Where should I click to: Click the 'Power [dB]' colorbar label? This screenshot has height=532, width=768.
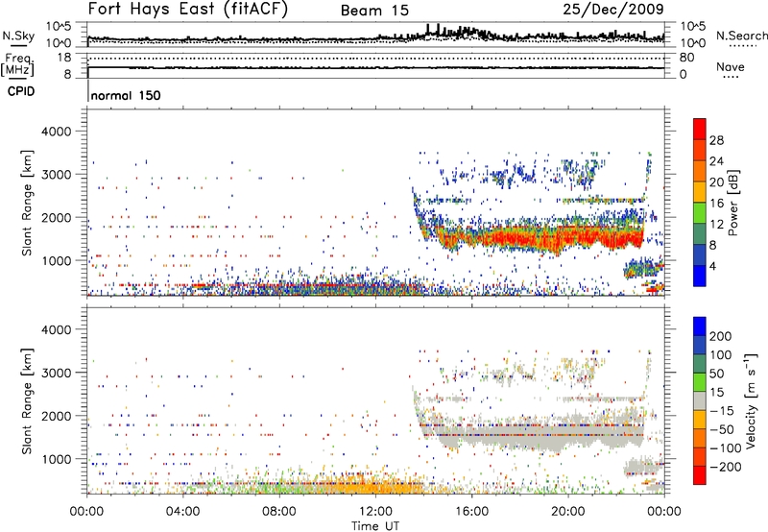(x=732, y=203)
